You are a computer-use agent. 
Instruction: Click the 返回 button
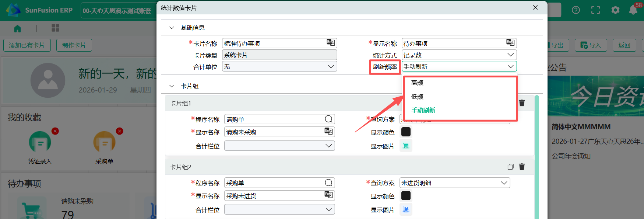[x=624, y=45]
